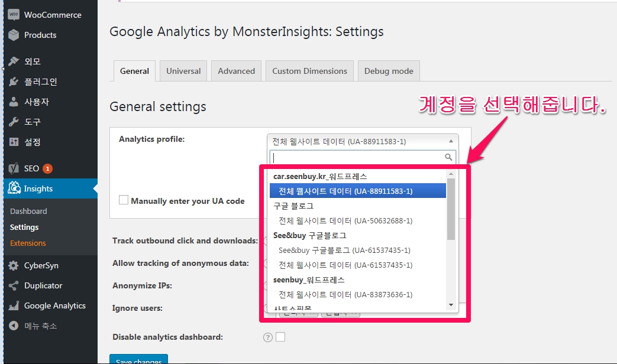Click the Google Analytics chart icon
The height and width of the screenshot is (364, 617).
pos(14,306)
